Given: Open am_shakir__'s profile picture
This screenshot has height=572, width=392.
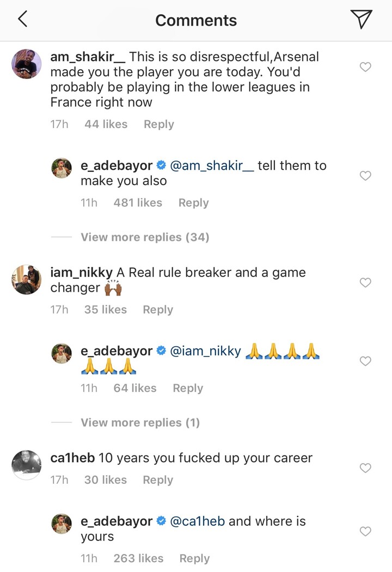Looking at the screenshot, I should pyautogui.click(x=26, y=64).
